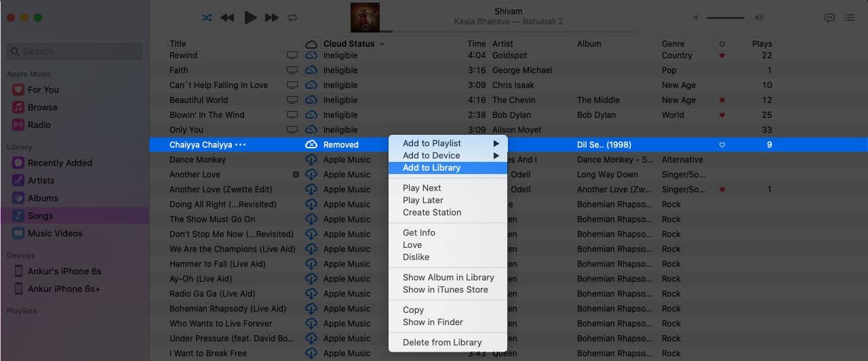
Task: Toggle the heart on Beautiful World row
Action: (722, 100)
